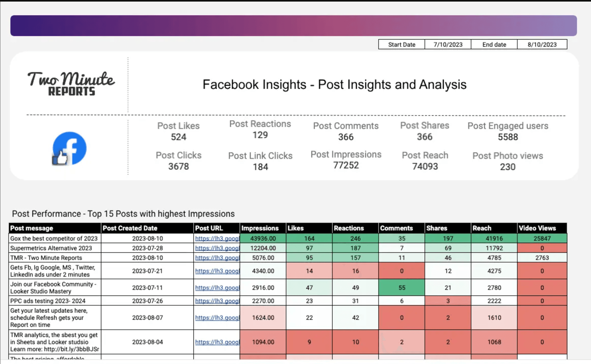Click the End date label cell

pyautogui.click(x=494, y=44)
